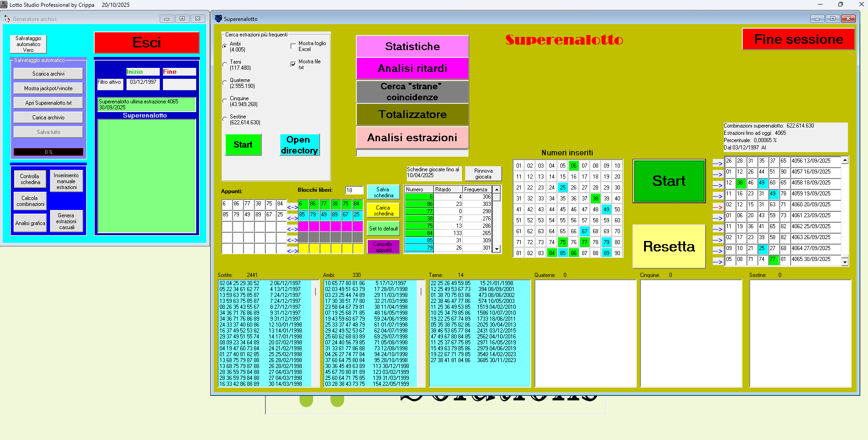Open the Statistiche section

click(x=412, y=46)
